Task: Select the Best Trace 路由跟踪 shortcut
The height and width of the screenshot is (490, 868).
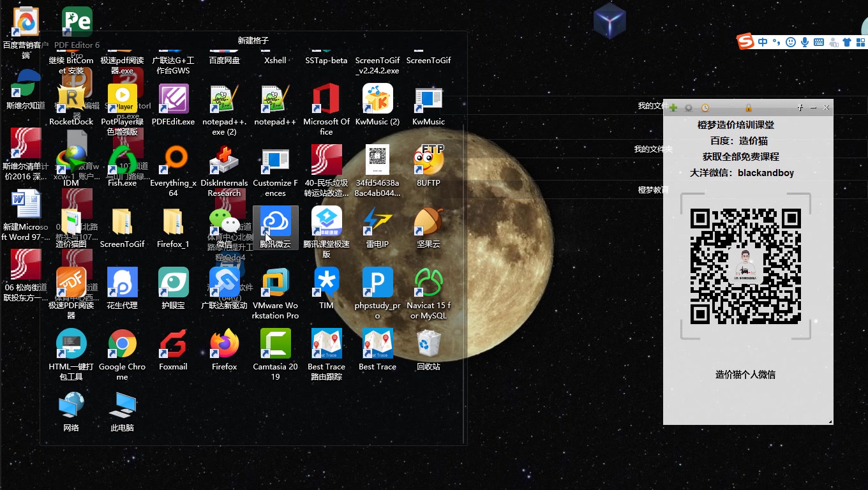Action: 327,355
